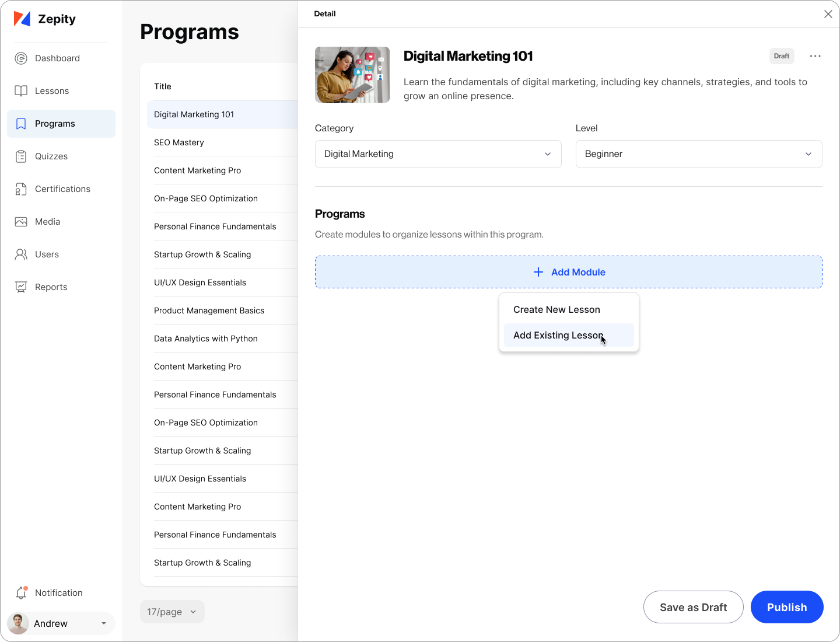The width and height of the screenshot is (840, 642).
Task: Open Lessons via the book icon
Action: click(x=21, y=91)
